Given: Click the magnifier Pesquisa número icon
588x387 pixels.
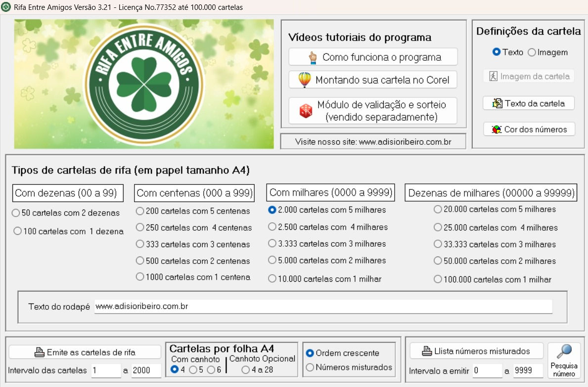Looking at the screenshot, I should coord(564,351).
